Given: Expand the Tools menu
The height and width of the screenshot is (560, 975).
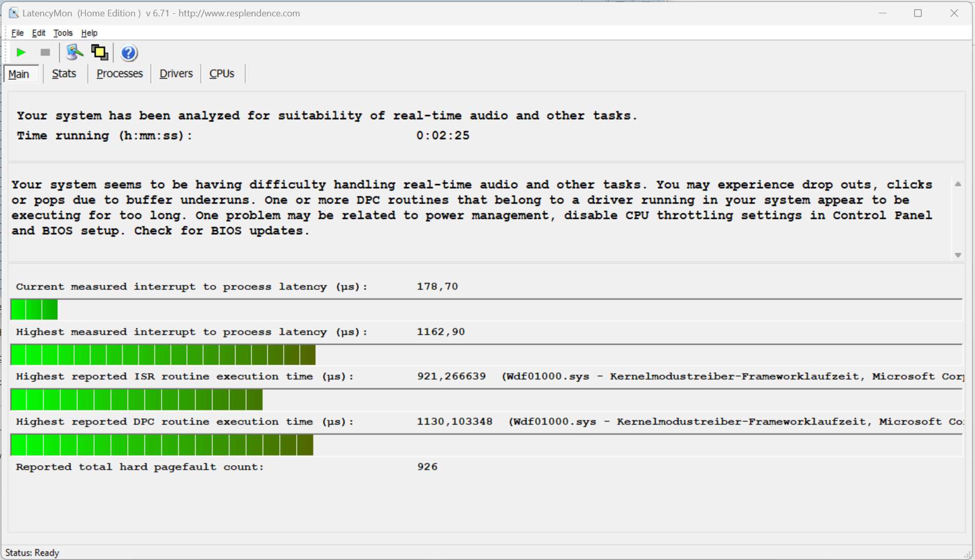Looking at the screenshot, I should click(63, 33).
